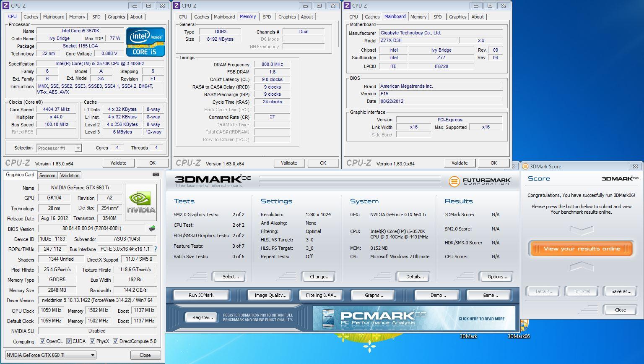The image size is (644, 364).
Task: Click the Graphics Card tab in GPU-Z
Action: (20, 175)
